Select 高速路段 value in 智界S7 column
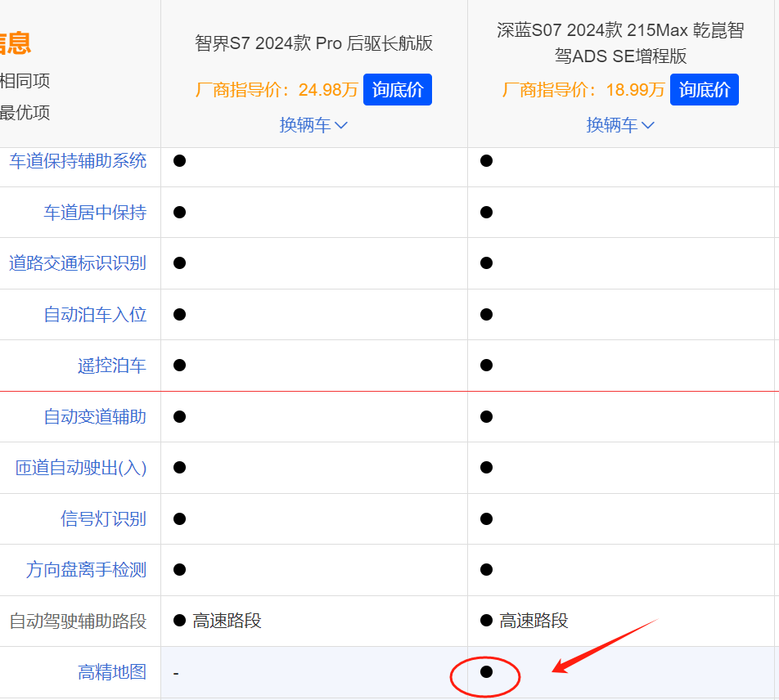Viewport: 779px width, 700px height. [227, 621]
